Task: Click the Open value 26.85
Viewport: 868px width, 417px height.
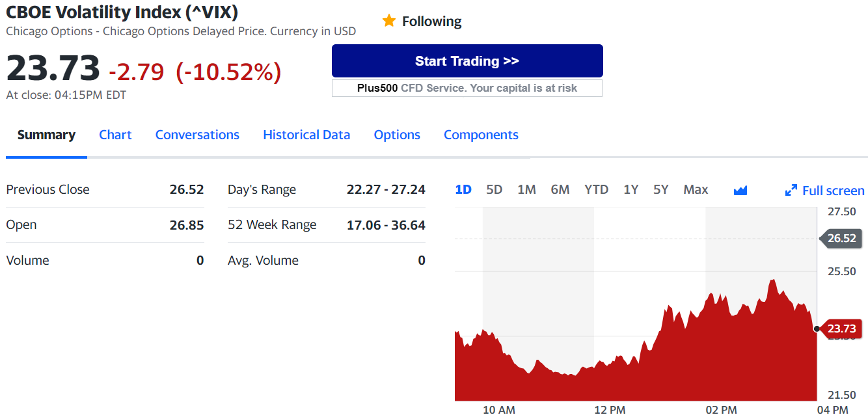Action: 187,225
